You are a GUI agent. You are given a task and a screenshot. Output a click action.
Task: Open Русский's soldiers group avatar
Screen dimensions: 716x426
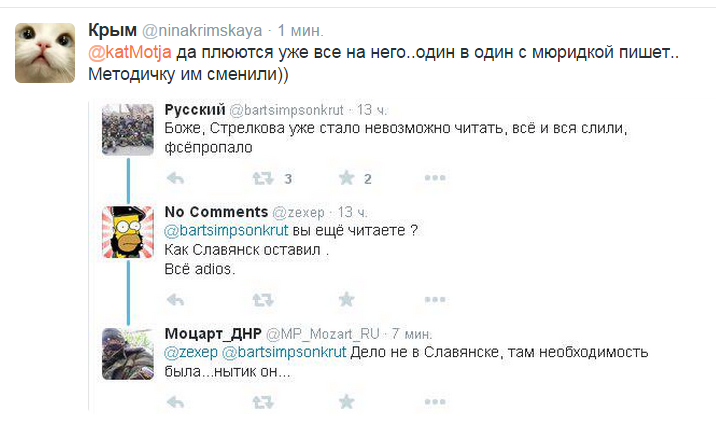pyautogui.click(x=127, y=130)
